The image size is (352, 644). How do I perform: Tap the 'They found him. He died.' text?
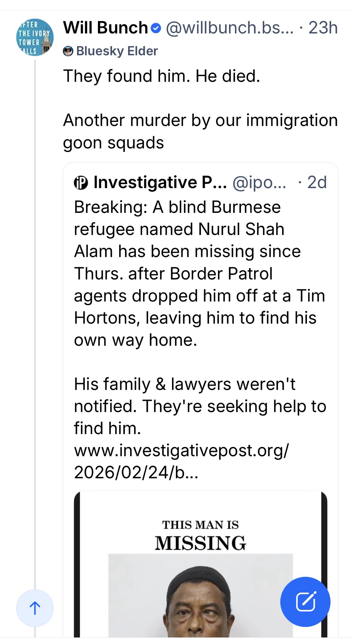[161, 76]
